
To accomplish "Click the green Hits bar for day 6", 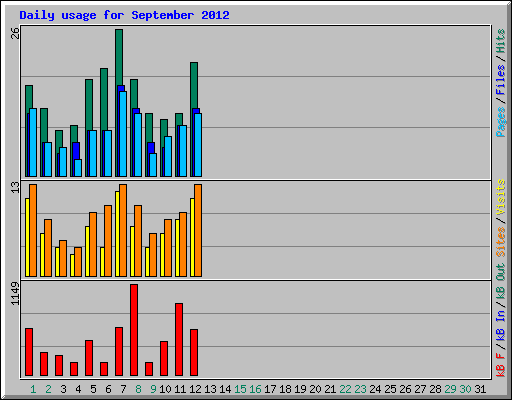I will tap(104, 99).
